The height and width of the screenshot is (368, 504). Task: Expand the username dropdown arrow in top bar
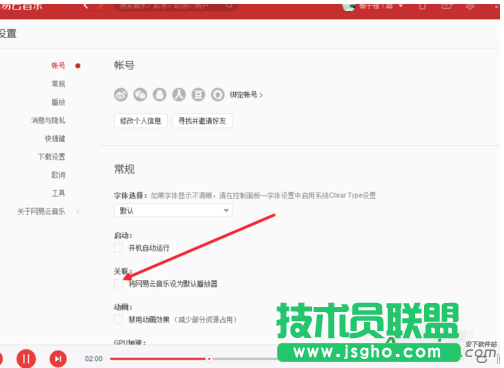coord(401,6)
